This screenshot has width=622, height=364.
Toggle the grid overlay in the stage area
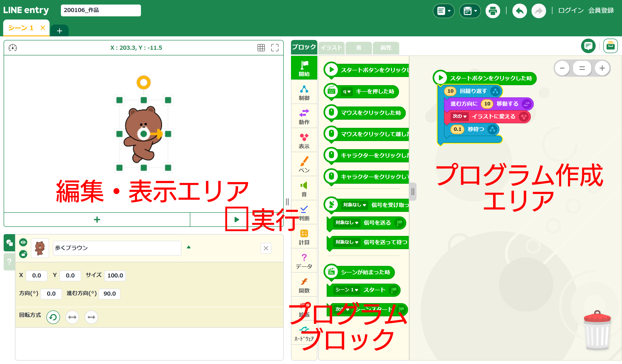pyautogui.click(x=261, y=47)
